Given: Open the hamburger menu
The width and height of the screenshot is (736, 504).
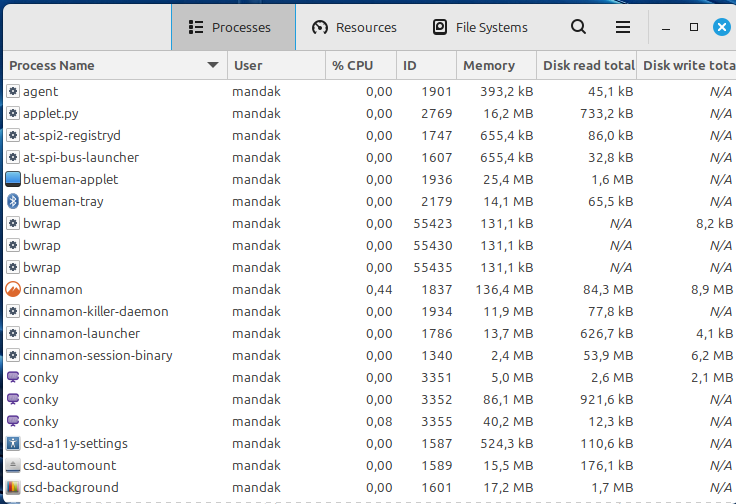Looking at the screenshot, I should coord(623,27).
